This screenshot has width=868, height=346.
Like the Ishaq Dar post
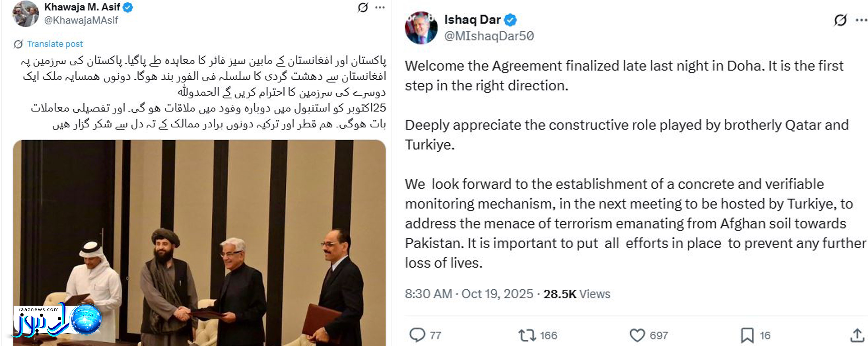637,335
